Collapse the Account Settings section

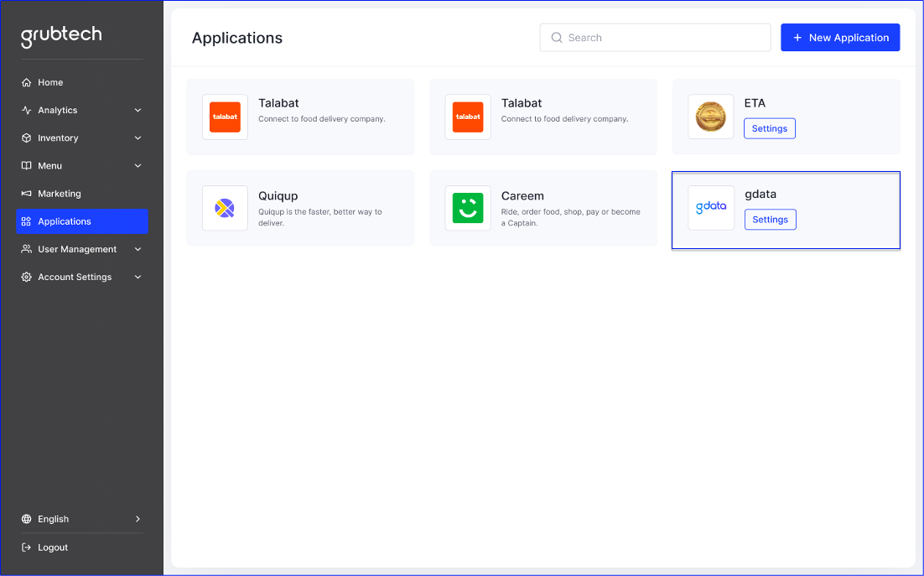[x=138, y=277]
